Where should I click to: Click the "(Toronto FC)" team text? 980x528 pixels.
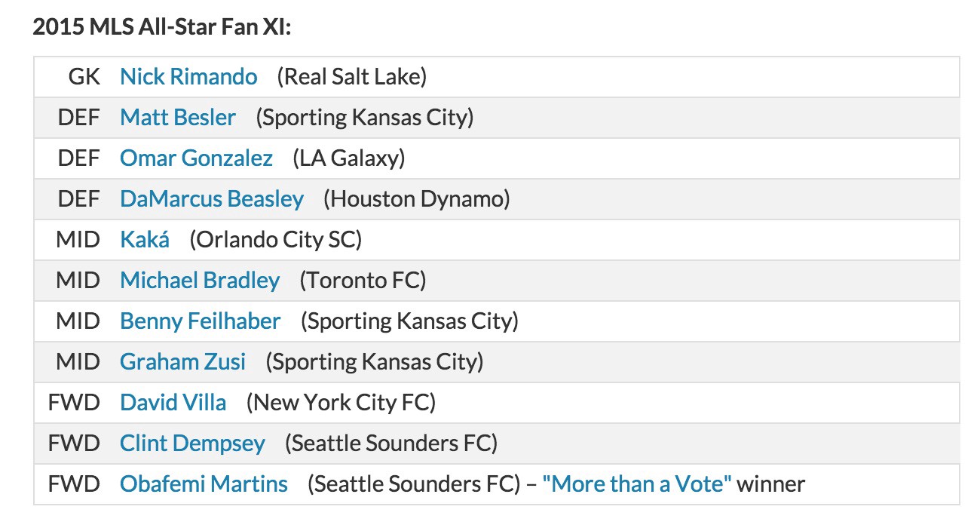pyautogui.click(x=363, y=280)
